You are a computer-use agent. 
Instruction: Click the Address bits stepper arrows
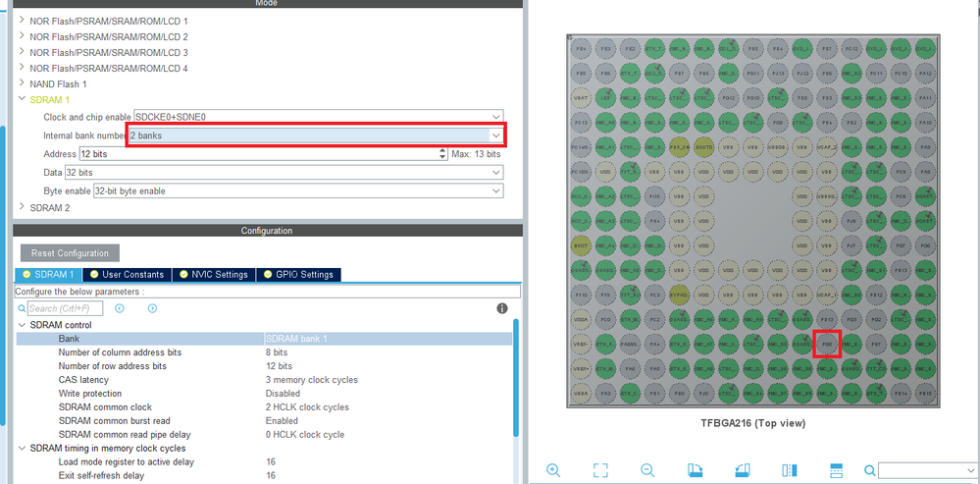point(443,154)
